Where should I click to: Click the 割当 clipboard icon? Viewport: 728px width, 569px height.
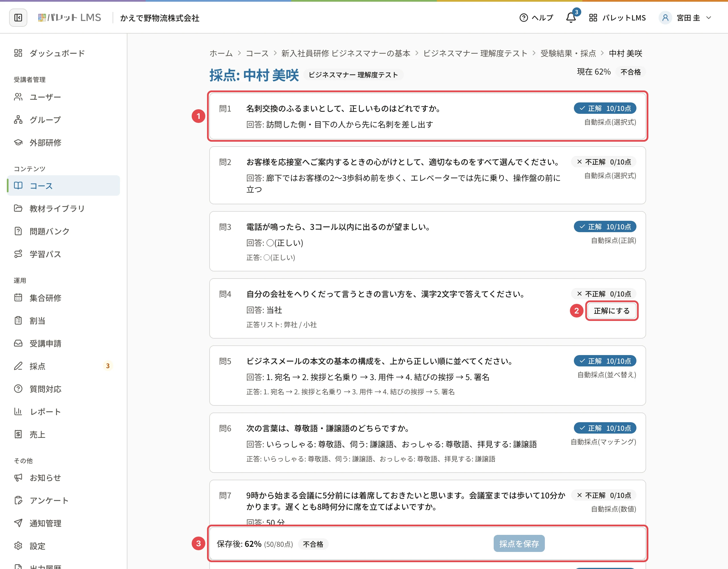18,321
